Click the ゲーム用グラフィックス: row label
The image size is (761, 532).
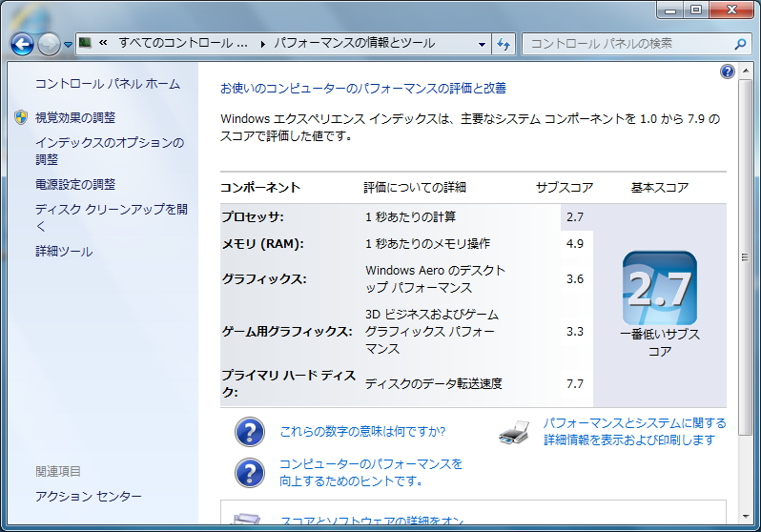tap(287, 332)
